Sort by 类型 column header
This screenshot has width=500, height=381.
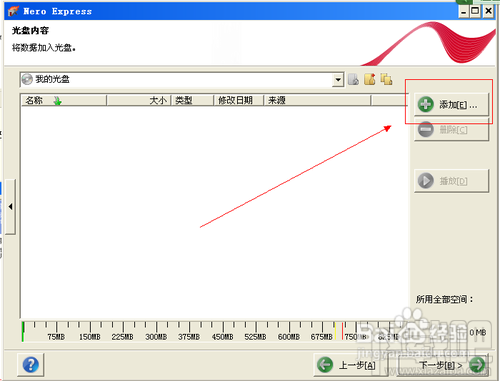pos(192,100)
